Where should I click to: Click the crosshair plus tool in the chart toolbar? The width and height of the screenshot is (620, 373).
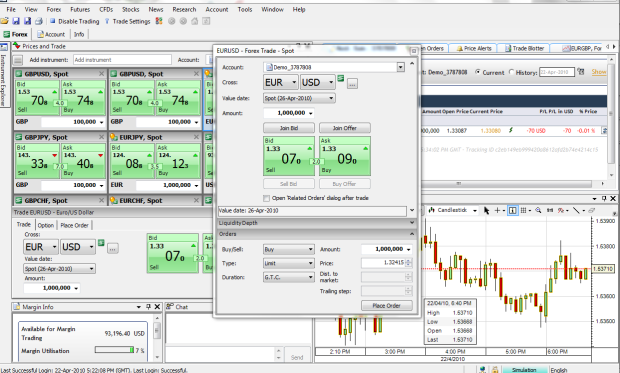497,210
